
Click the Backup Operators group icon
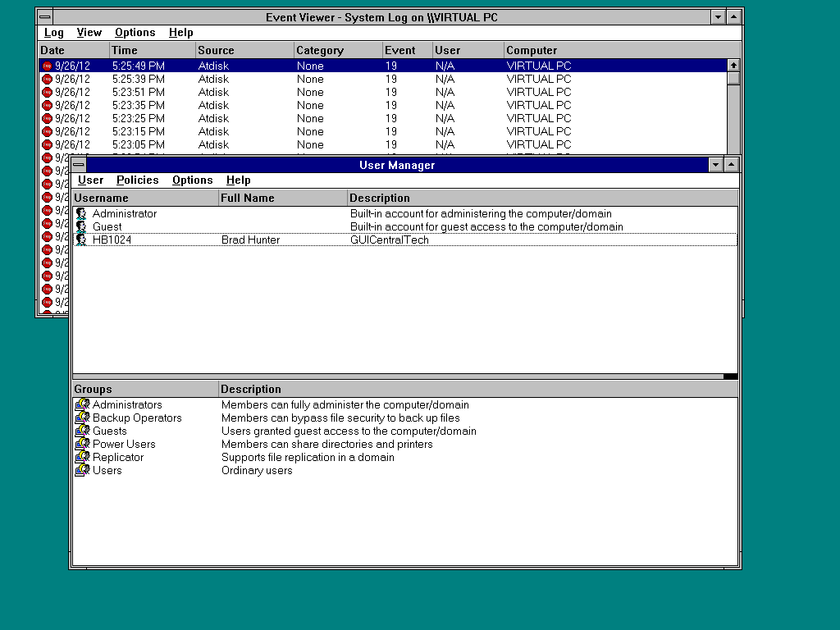tap(82, 418)
